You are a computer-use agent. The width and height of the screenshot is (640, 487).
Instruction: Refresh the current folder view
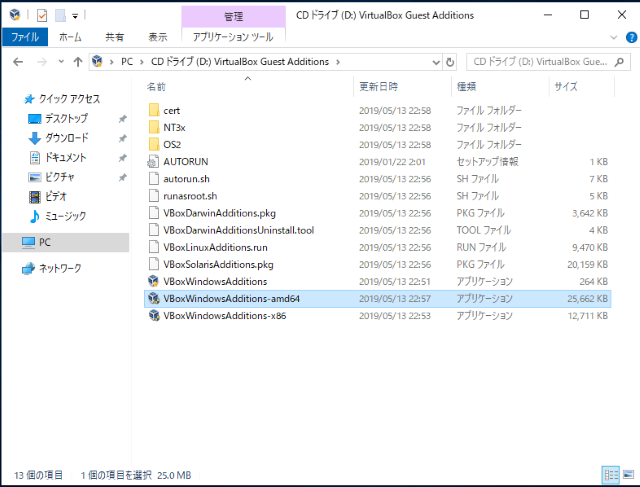450,62
